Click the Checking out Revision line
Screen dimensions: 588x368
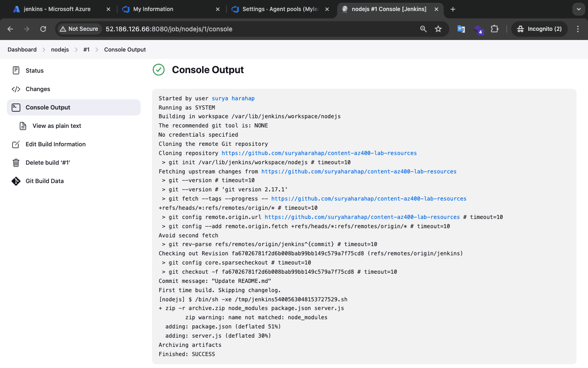(x=311, y=253)
